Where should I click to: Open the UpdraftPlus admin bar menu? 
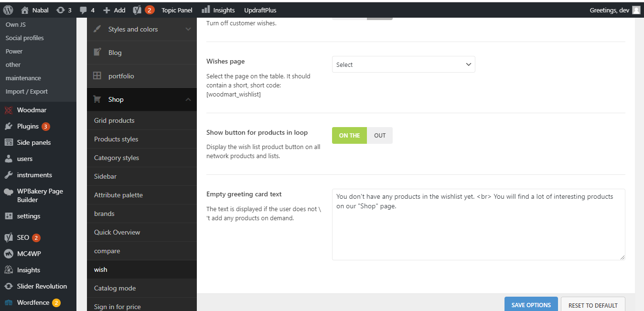point(260,10)
